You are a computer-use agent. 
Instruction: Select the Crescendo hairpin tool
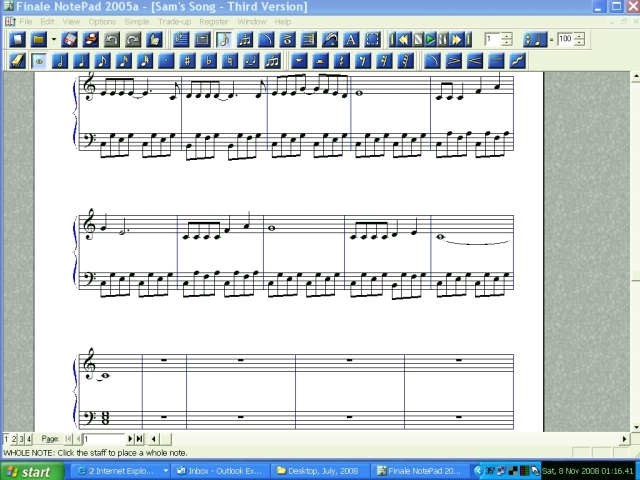coord(474,61)
